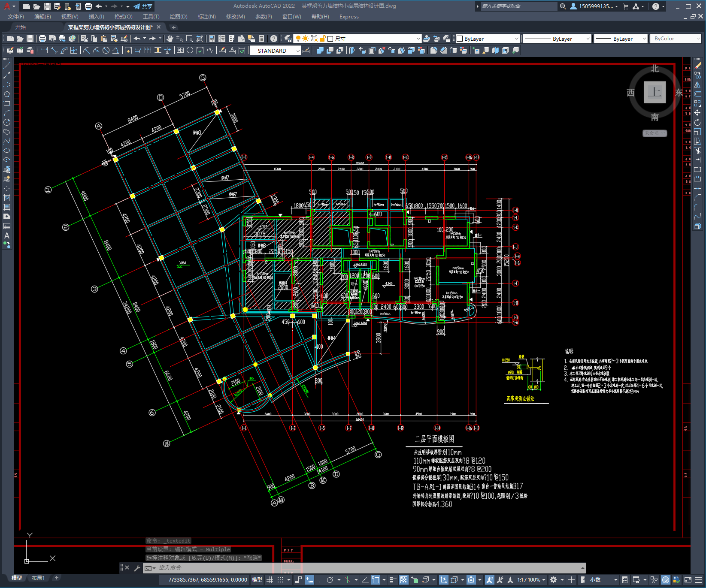Click the layer's white color square beside 尺寸
706x588 pixels.
(x=330, y=39)
